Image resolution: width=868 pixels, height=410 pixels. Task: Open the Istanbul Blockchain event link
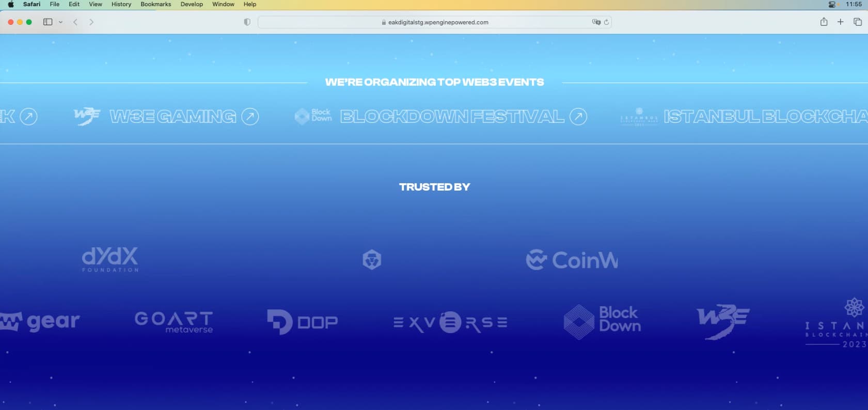[766, 117]
